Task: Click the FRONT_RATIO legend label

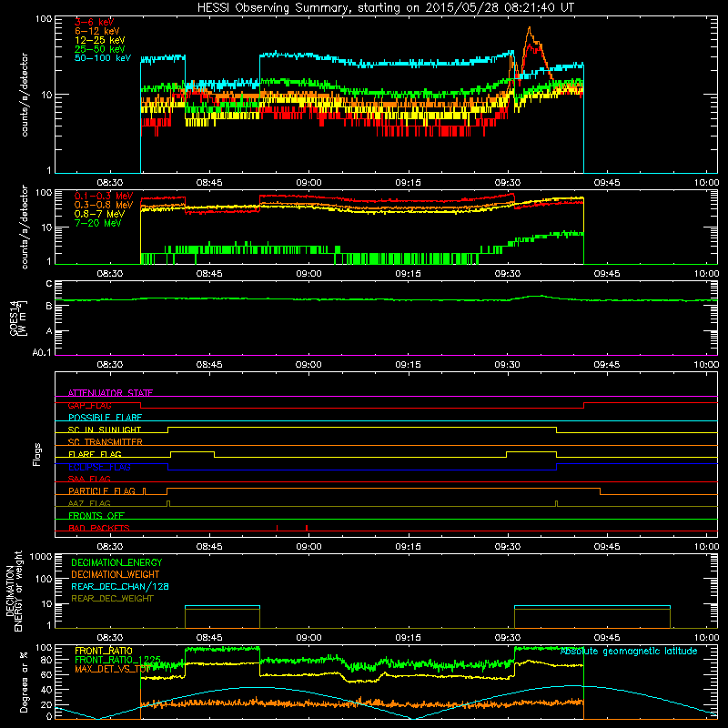Action: [104, 651]
